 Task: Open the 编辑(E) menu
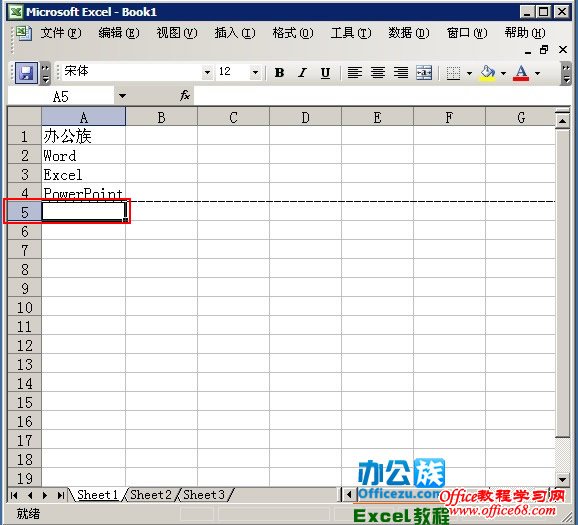coord(119,33)
